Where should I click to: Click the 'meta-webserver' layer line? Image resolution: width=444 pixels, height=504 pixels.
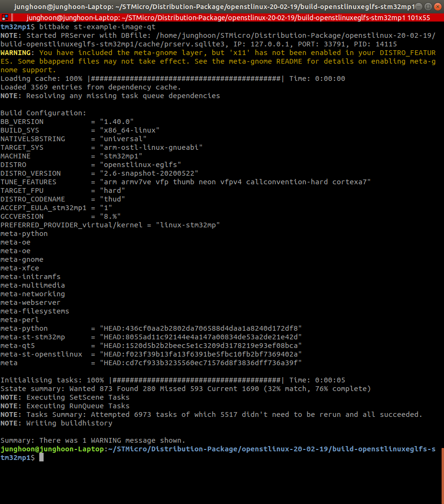click(30, 302)
